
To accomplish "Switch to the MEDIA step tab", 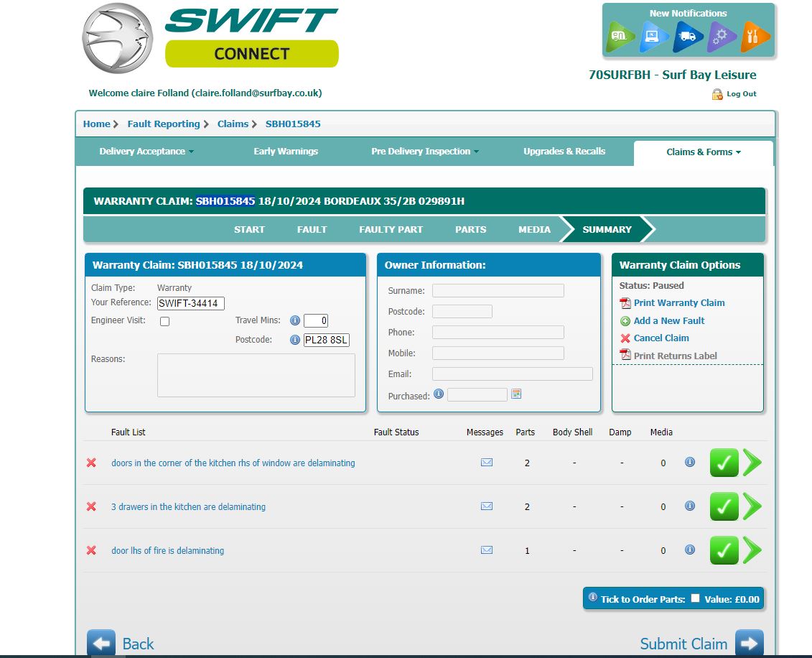I will coord(534,230).
